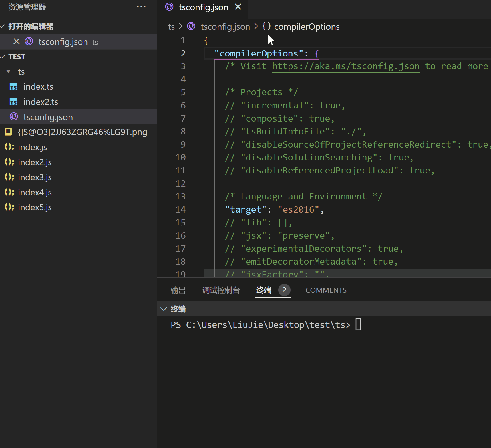This screenshot has width=491, height=448.
Task: Click the JavaScript icon beside index3.js
Action: point(9,177)
